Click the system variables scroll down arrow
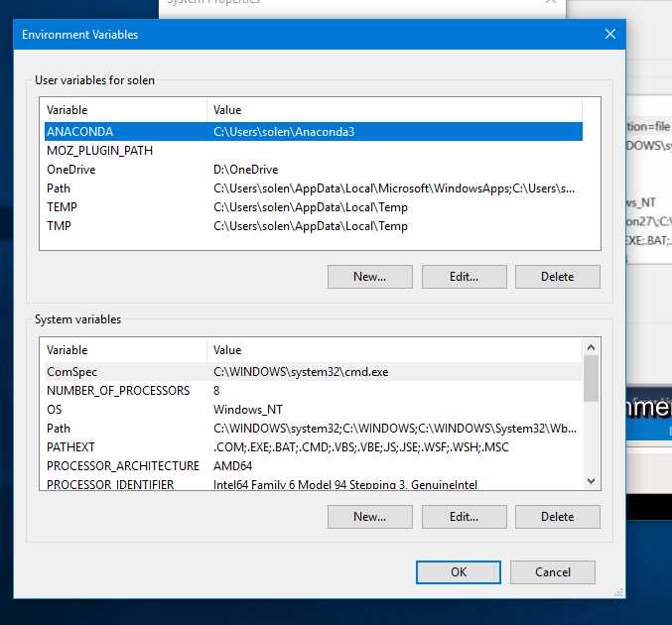The image size is (672, 625). pyautogui.click(x=591, y=481)
